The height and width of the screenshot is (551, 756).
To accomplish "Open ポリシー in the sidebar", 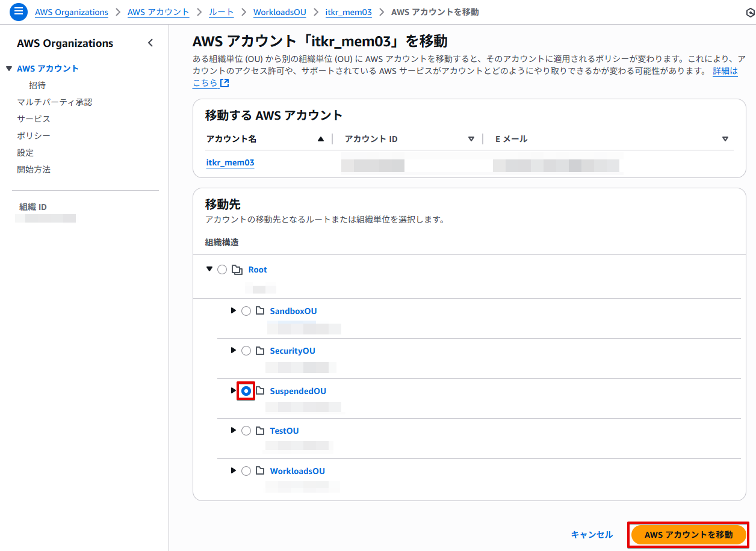I will [x=34, y=136].
